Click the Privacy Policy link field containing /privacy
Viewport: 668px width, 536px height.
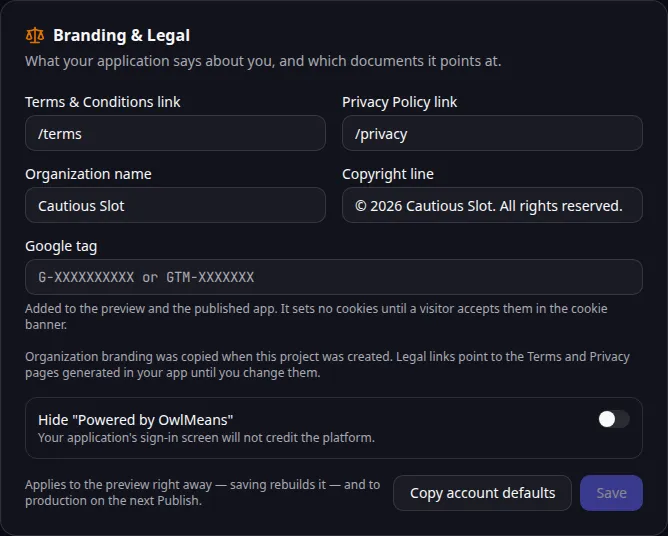[492, 133]
